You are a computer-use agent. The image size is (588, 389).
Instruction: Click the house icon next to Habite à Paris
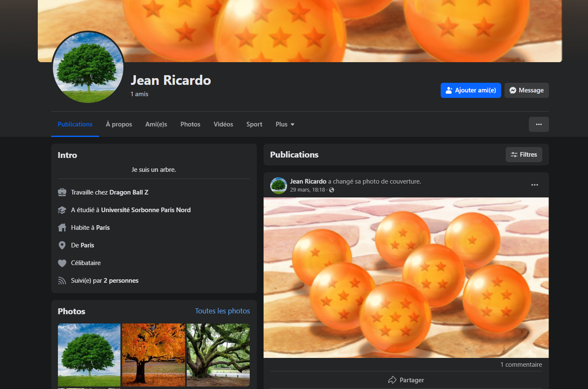point(62,228)
